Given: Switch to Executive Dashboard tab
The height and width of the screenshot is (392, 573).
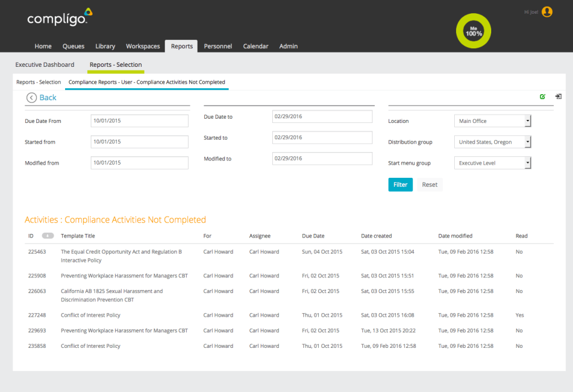Looking at the screenshot, I should (x=45, y=64).
